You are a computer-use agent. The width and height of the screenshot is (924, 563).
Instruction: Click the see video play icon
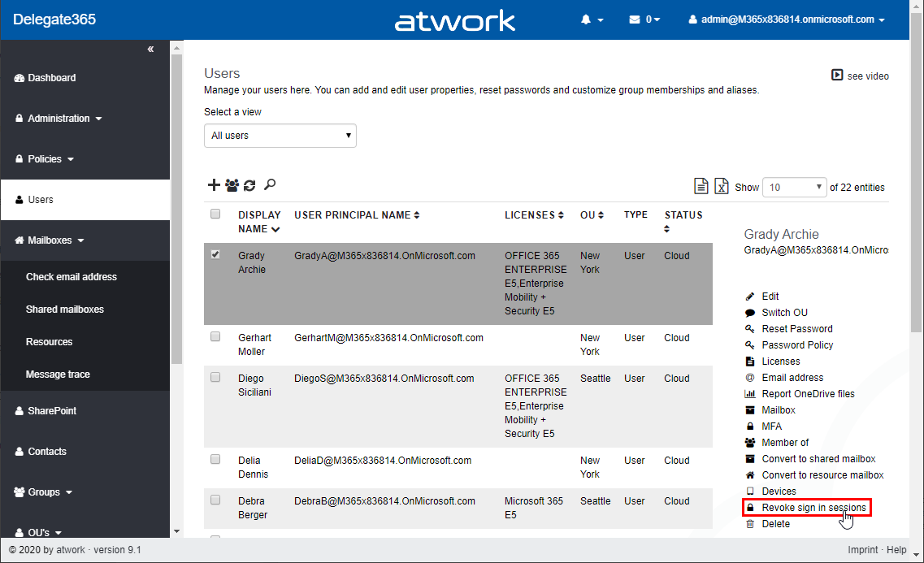(837, 75)
